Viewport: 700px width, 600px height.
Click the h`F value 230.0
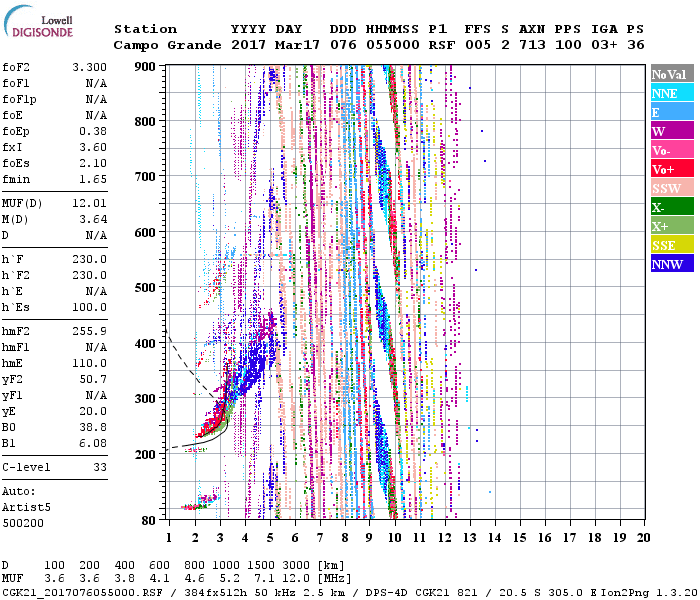pyautogui.click(x=90, y=259)
